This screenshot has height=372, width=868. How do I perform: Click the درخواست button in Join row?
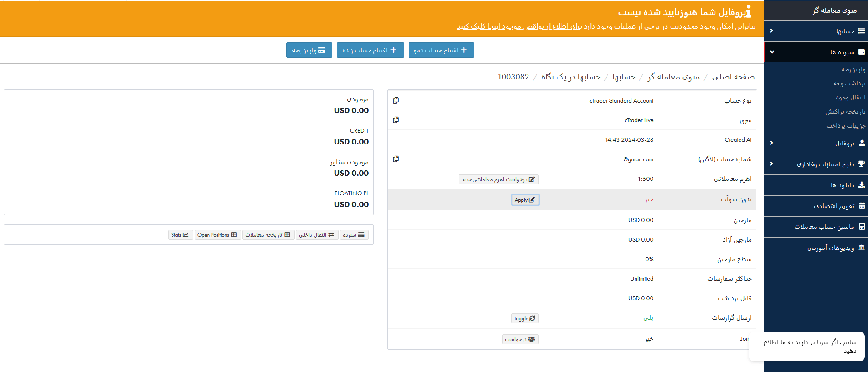tap(520, 339)
